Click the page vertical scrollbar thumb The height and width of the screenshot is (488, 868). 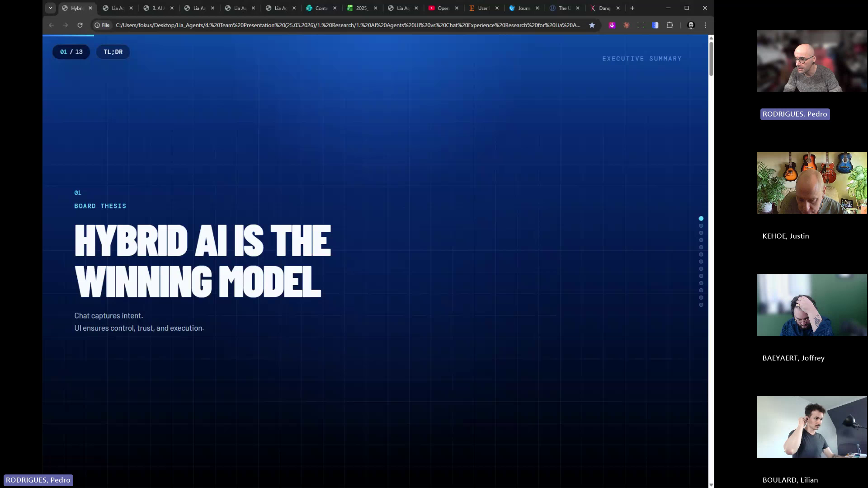coord(711,59)
